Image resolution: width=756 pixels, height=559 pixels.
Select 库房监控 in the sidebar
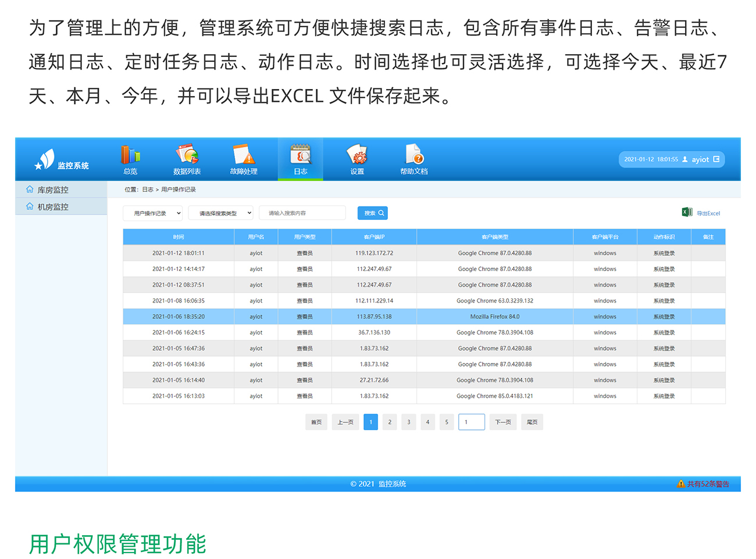tap(53, 190)
